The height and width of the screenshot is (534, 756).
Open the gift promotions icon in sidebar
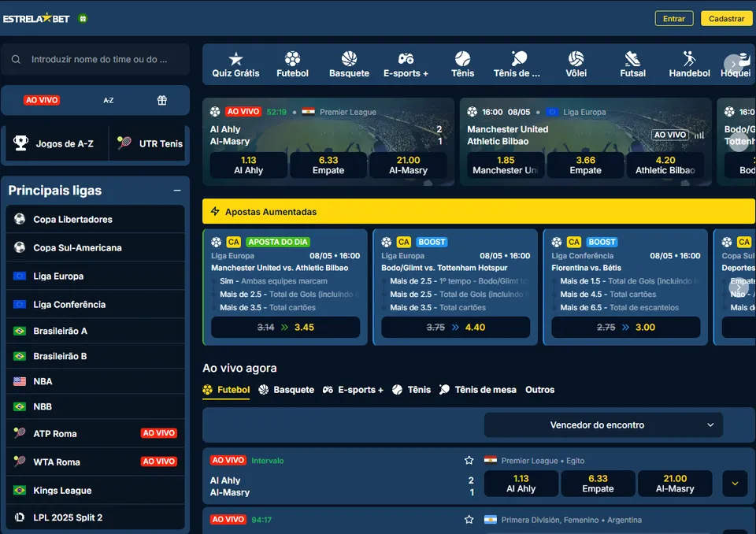162,100
